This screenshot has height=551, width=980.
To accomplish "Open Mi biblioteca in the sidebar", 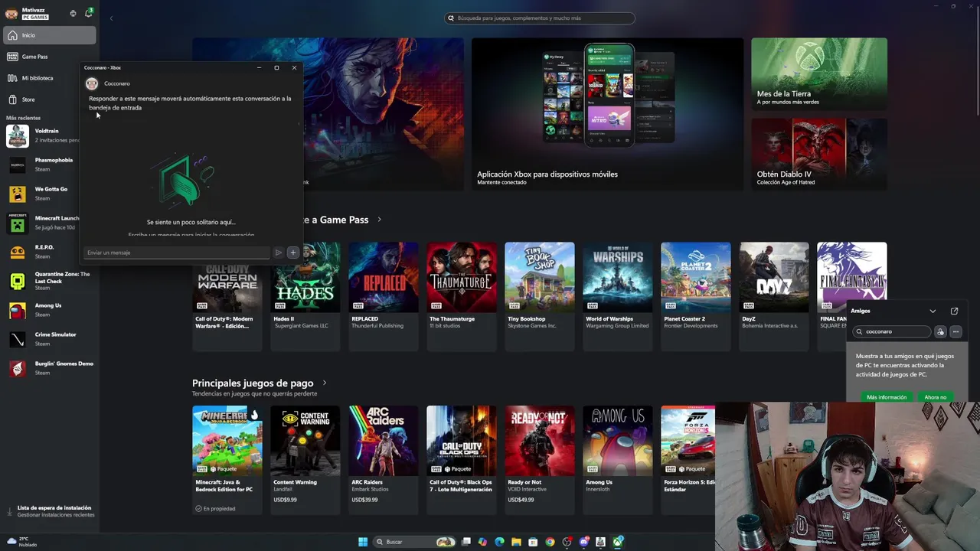I will (50, 78).
